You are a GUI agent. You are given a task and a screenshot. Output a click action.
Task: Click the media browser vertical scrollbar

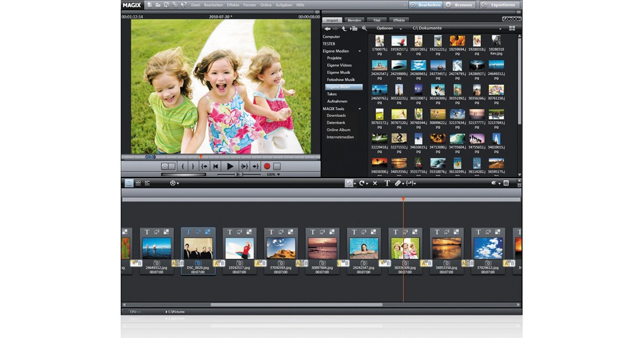pos(519,81)
